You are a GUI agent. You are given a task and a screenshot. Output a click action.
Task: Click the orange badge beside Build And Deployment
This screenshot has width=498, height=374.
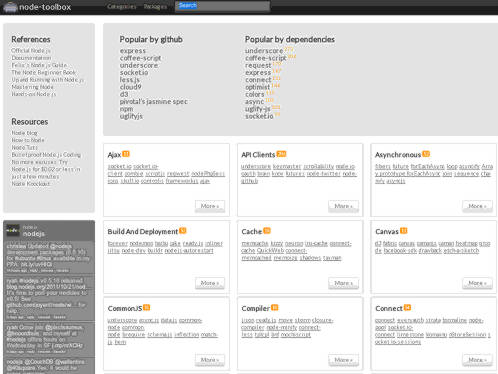[x=183, y=231]
